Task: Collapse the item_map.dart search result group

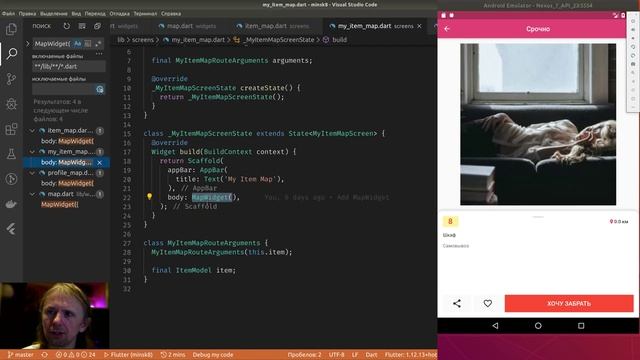Action: coord(32,131)
